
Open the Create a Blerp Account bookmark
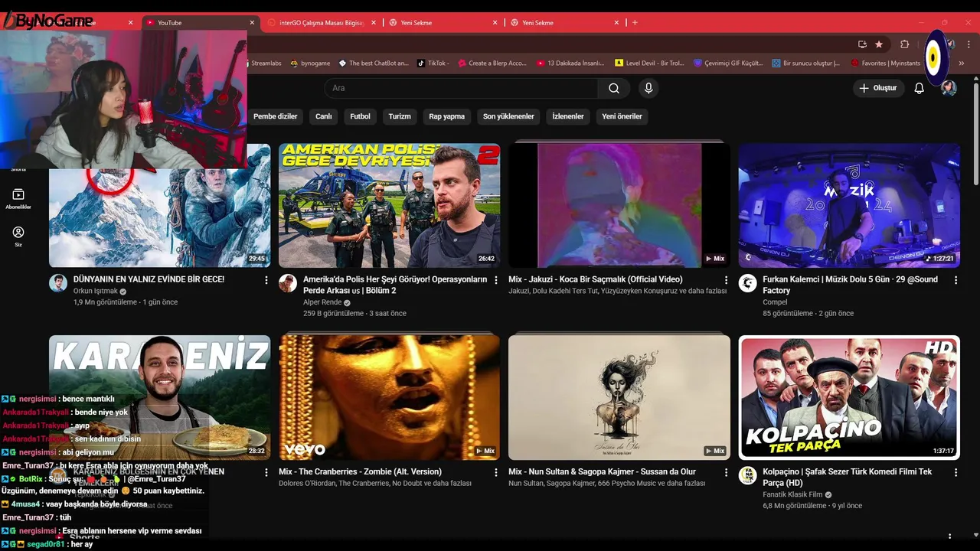pyautogui.click(x=492, y=64)
